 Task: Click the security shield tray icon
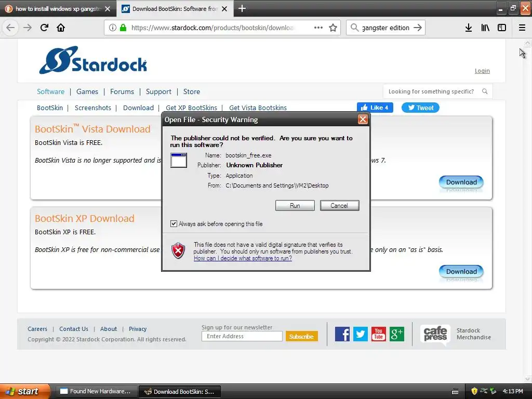[x=474, y=391]
